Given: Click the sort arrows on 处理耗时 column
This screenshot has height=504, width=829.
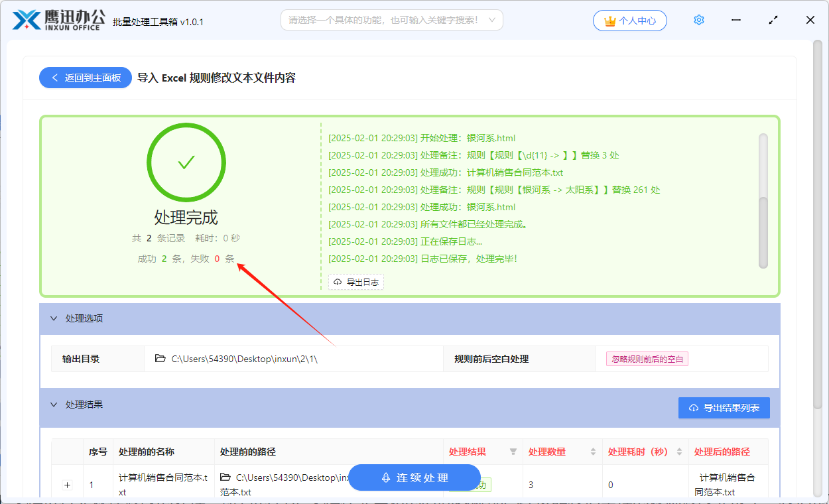Looking at the screenshot, I should (680, 452).
